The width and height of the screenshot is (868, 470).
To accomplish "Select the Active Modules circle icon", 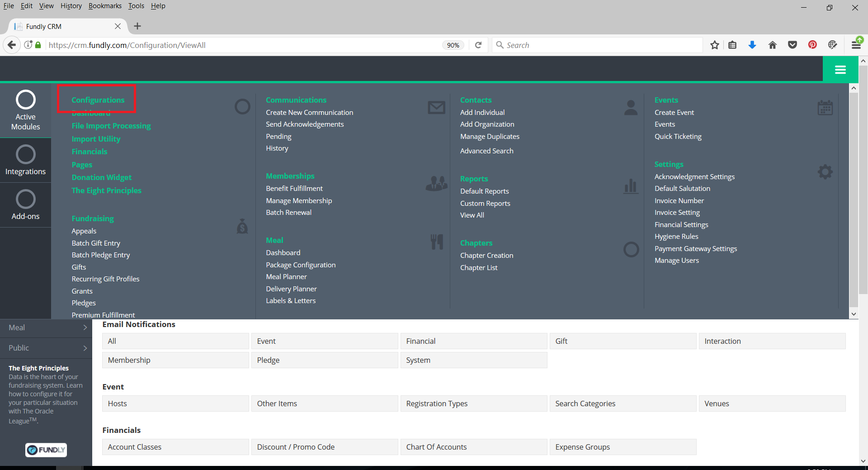I will (x=26, y=100).
